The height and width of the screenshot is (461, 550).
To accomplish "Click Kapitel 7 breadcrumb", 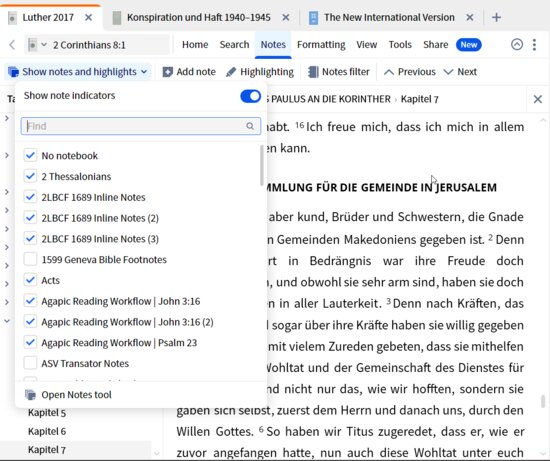I will click(x=420, y=99).
